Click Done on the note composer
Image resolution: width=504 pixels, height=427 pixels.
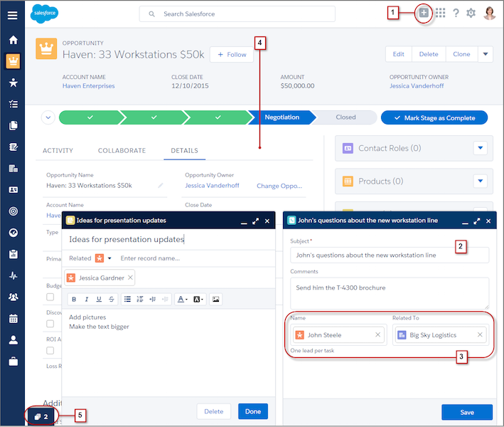pos(253,411)
